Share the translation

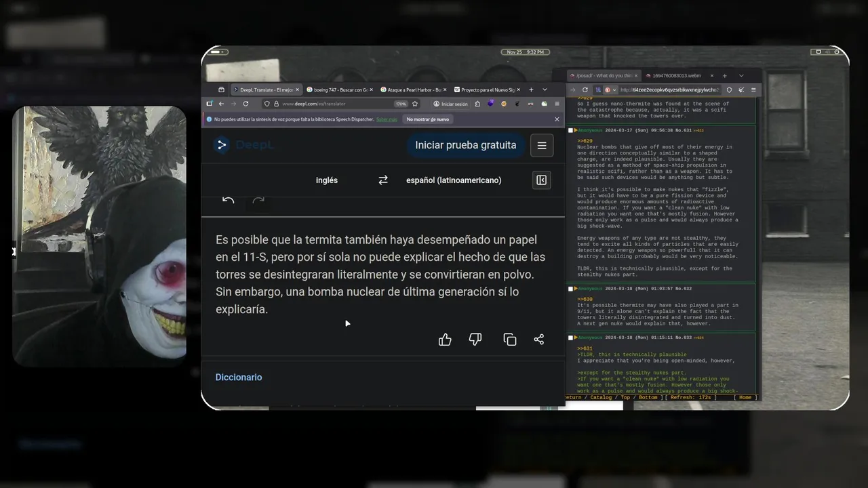(x=539, y=340)
